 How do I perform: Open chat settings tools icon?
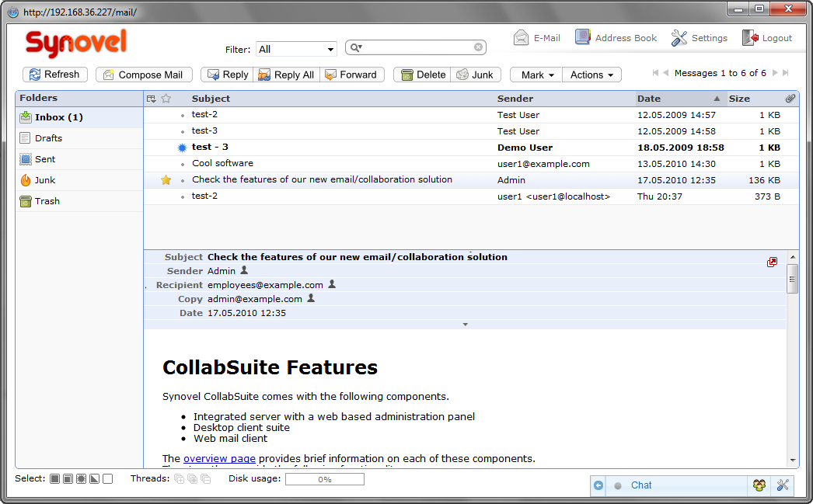pyautogui.click(x=783, y=485)
